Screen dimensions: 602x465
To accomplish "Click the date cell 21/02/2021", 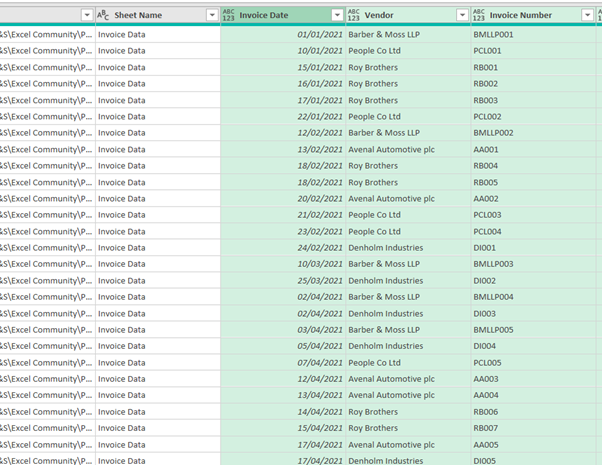I will click(283, 215).
